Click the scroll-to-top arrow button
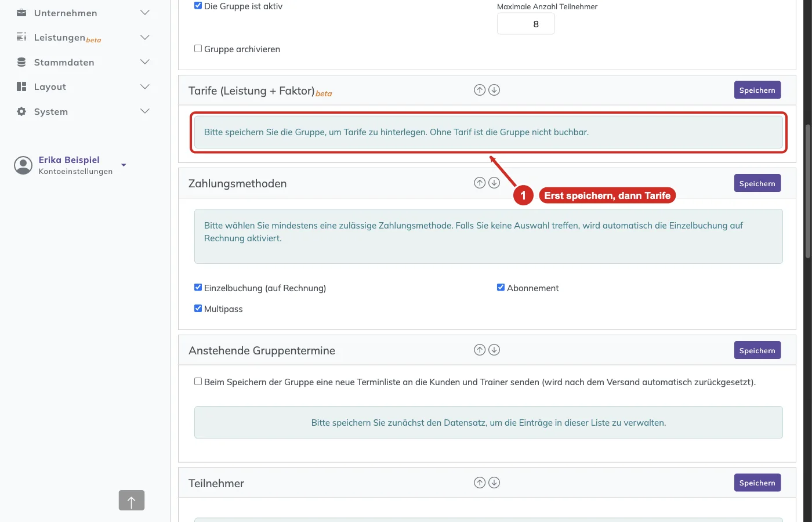The image size is (812, 522). [132, 500]
